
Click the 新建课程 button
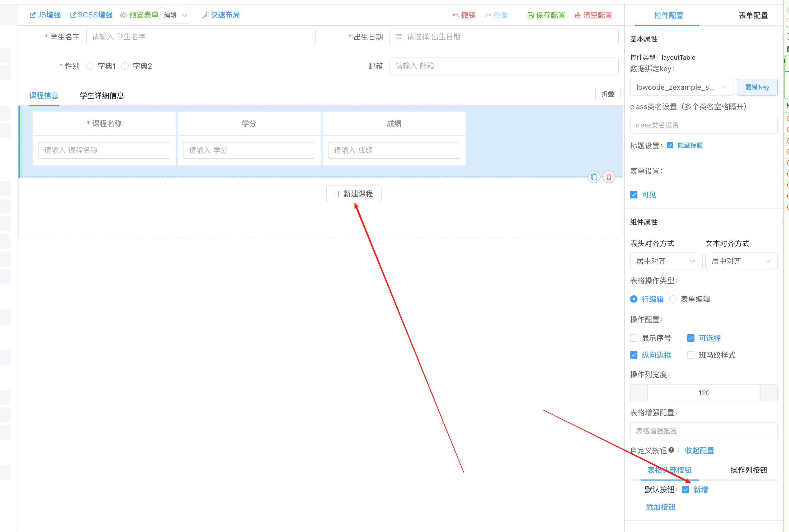[353, 194]
